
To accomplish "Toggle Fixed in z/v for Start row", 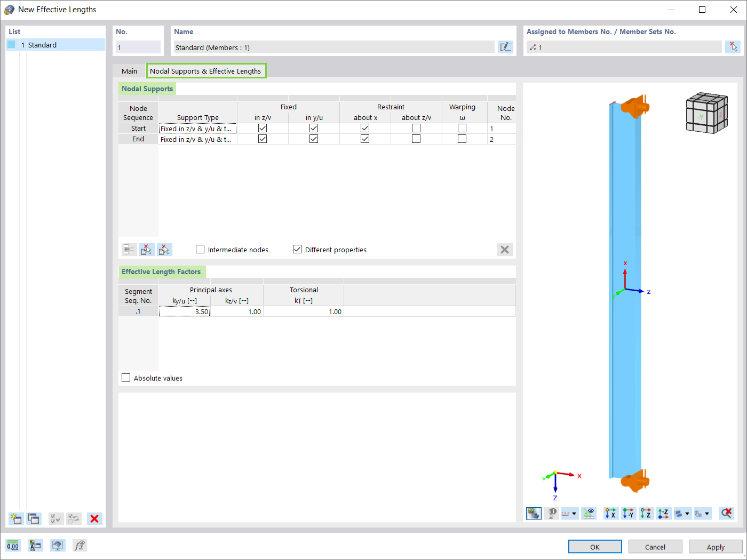I will (x=263, y=128).
